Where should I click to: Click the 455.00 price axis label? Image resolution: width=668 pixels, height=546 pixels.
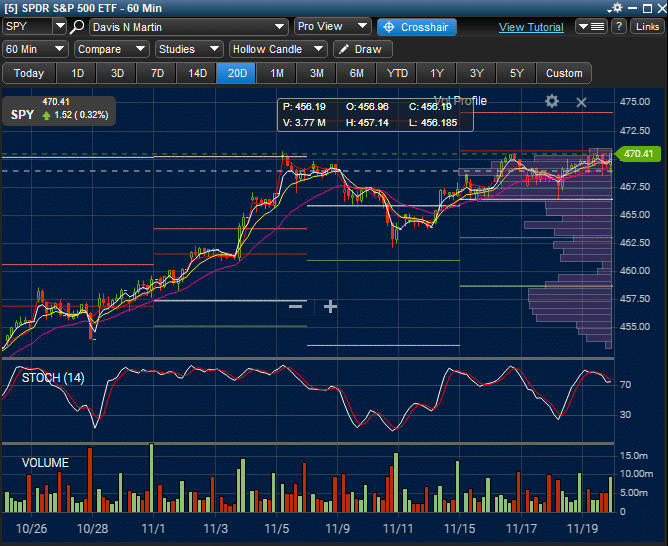click(x=635, y=327)
